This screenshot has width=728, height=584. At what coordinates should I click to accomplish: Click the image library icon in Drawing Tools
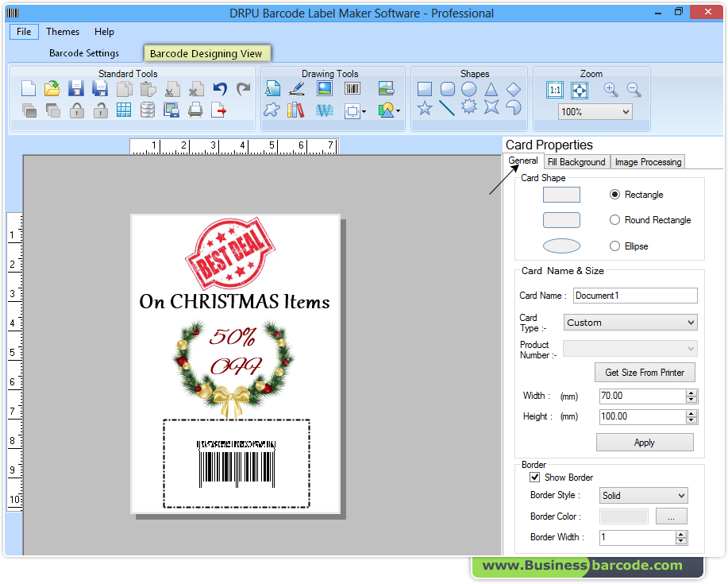pos(387,88)
